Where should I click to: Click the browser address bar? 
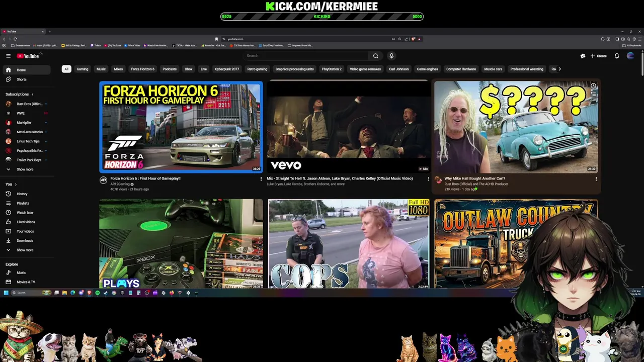(307, 39)
